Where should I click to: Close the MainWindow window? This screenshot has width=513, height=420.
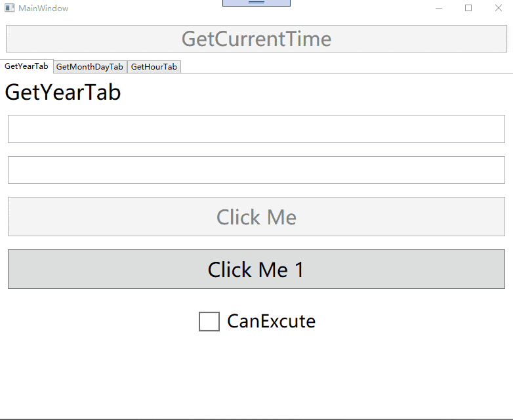(x=499, y=8)
